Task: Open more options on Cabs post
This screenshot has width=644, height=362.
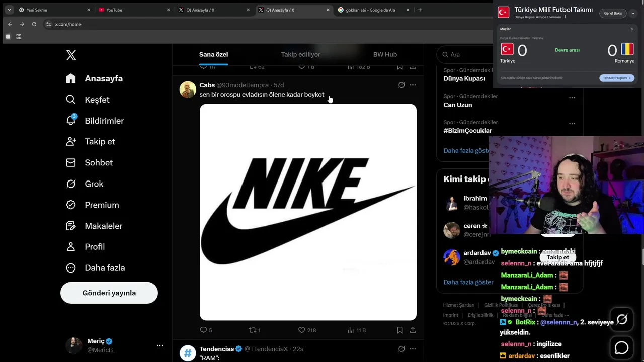Action: 413,85
